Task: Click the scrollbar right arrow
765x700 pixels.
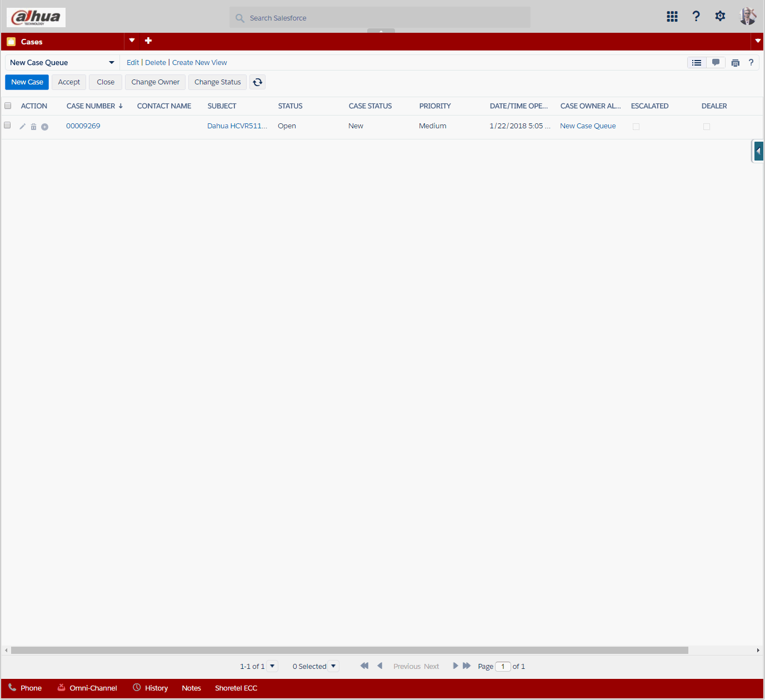Action: coord(758,650)
